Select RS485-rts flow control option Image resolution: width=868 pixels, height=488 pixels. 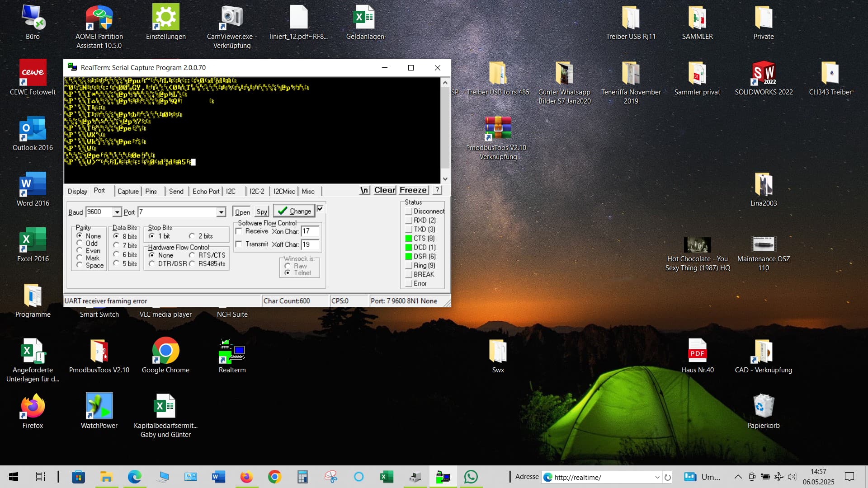coord(192,263)
